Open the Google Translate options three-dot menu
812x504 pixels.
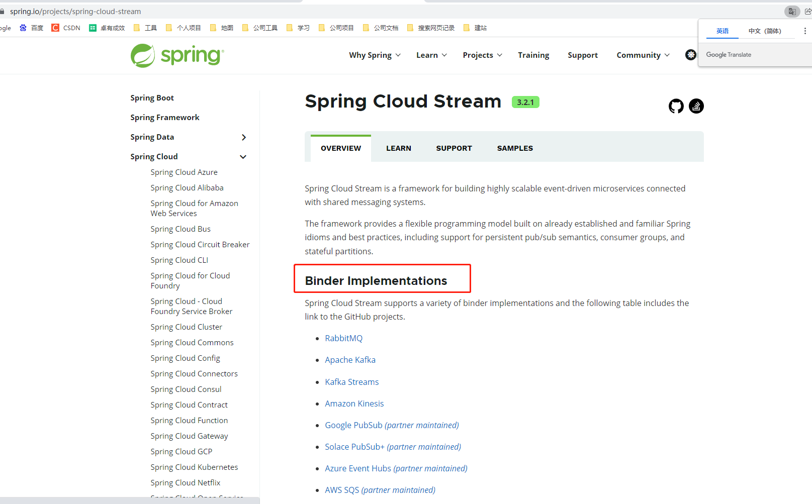point(805,31)
